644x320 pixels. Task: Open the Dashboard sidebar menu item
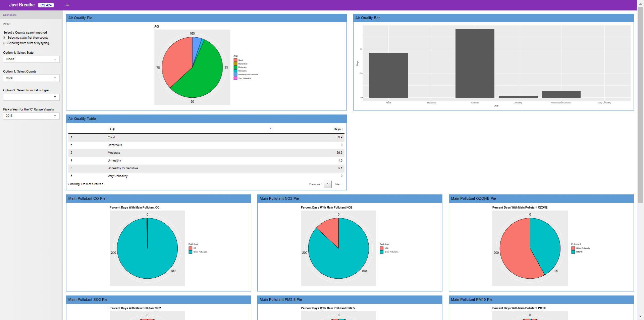31,15
